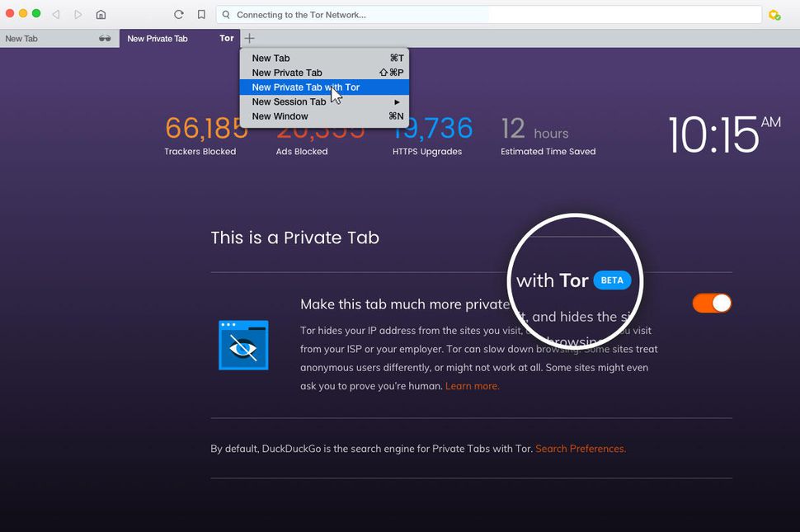Disable the Tor private tab toggle
Viewport: 800px width, 532px height.
711,303
